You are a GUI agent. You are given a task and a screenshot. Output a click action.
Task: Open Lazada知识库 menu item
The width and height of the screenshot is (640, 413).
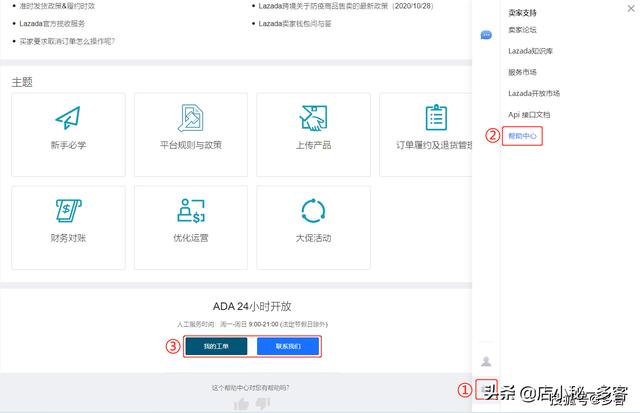point(530,51)
